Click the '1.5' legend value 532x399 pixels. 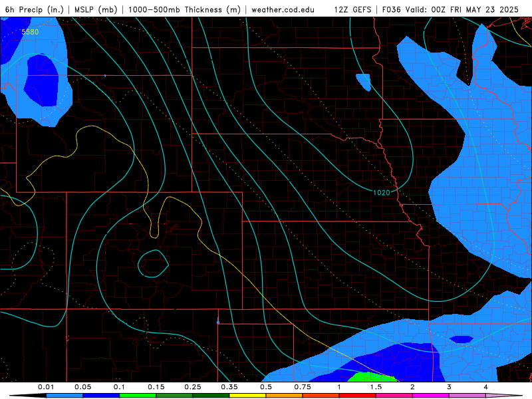[x=376, y=387]
